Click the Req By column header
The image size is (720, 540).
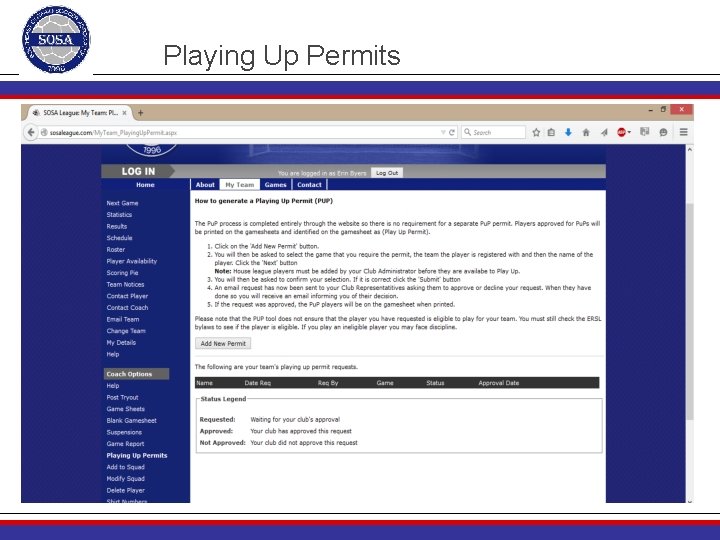pyautogui.click(x=328, y=383)
